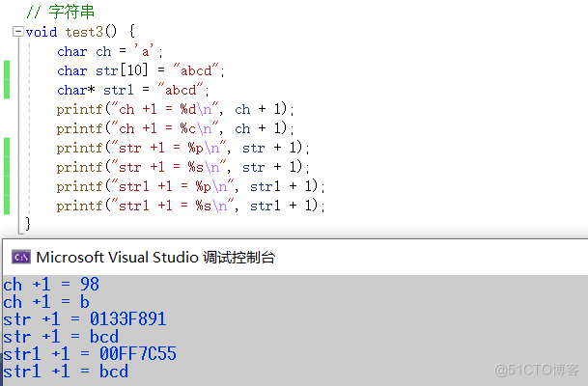Viewport: 588px width, 386px height.
Task: Collapse the test3 function code block
Action: click(x=17, y=32)
